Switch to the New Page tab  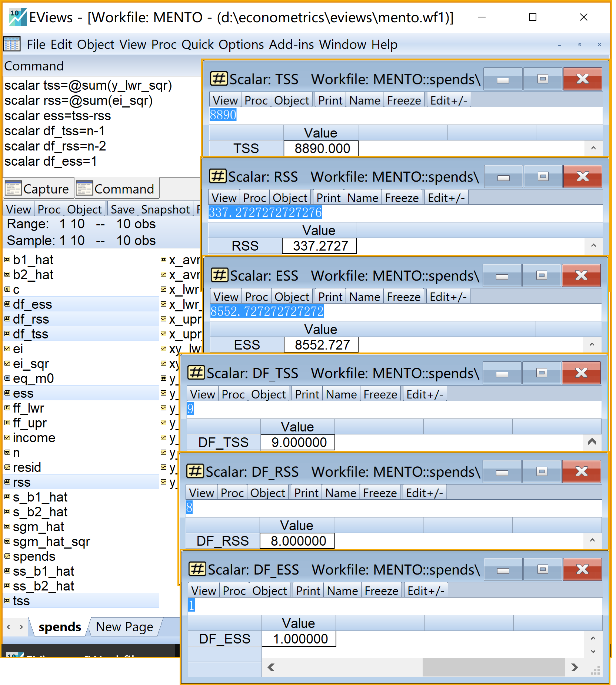tap(124, 627)
